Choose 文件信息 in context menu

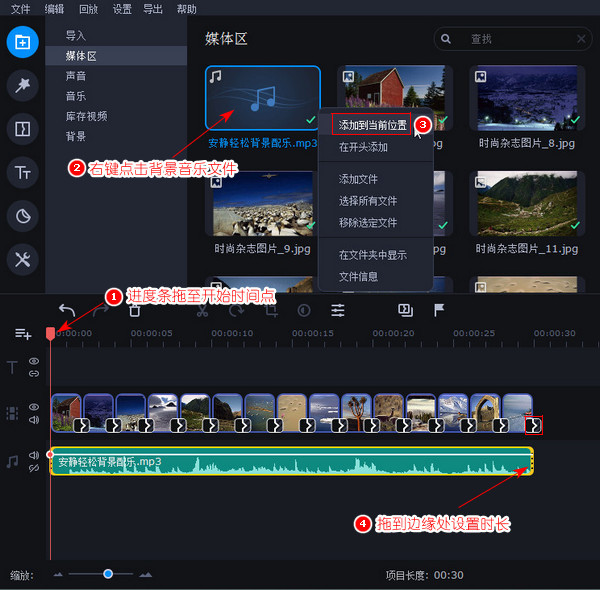click(x=376, y=276)
